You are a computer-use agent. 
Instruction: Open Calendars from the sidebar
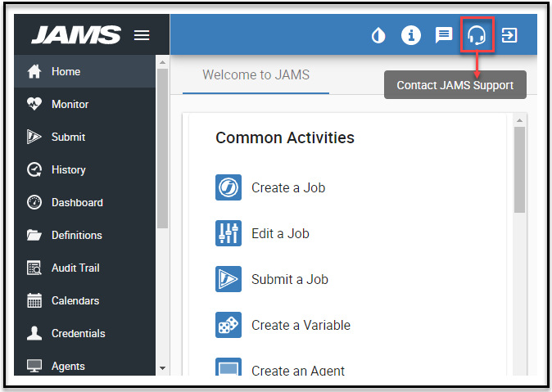click(x=85, y=300)
